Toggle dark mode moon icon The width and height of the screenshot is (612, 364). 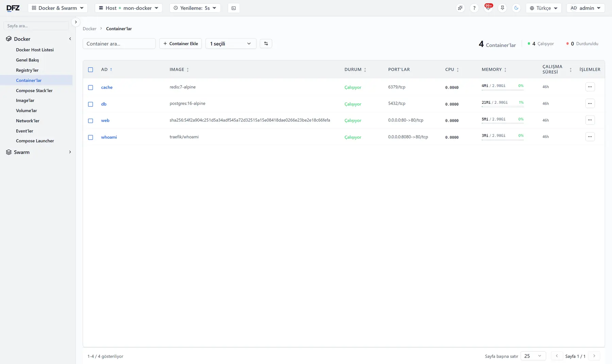(516, 8)
